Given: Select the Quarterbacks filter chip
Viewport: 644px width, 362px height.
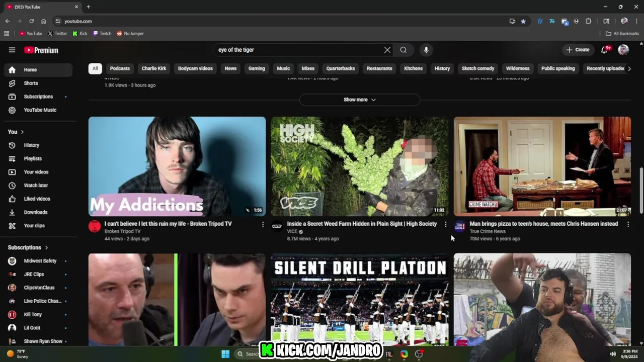Looking at the screenshot, I should click(341, 68).
